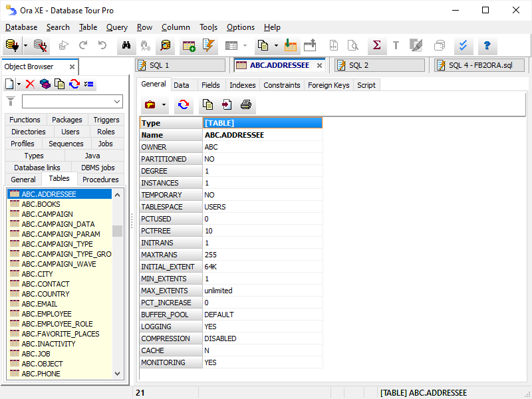Open the Query menu
This screenshot has height=399, width=532.
117,27
